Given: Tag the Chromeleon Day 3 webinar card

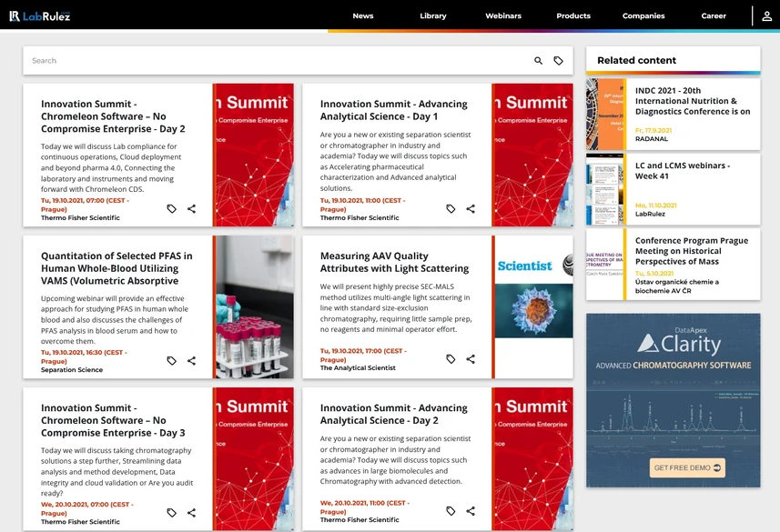Looking at the screenshot, I should (x=172, y=513).
